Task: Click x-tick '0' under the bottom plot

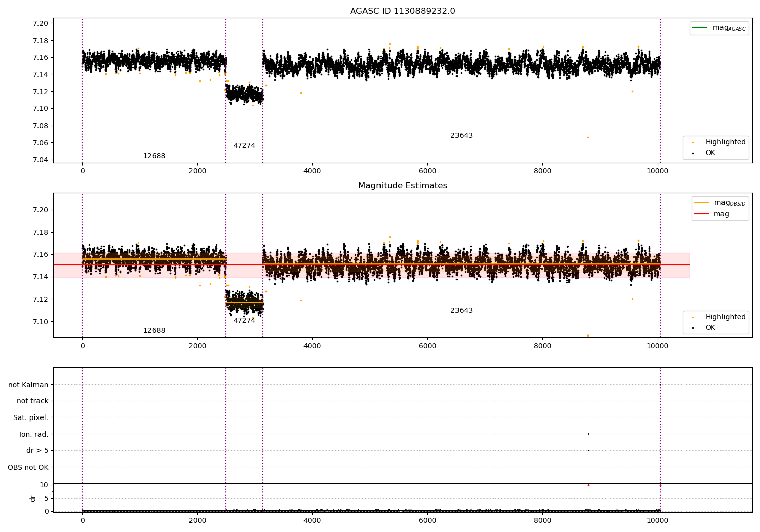Action: point(82,520)
